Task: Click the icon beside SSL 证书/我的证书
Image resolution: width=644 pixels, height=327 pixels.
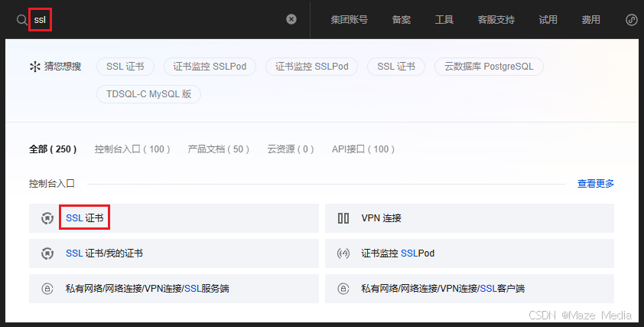Action: (x=47, y=253)
